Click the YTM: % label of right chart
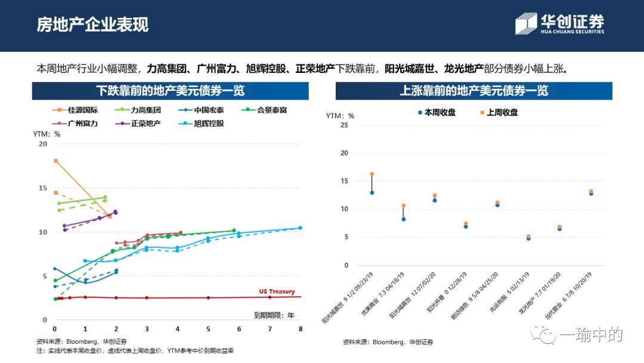Image resolution: width=644 pixels, height=363 pixels. pyautogui.click(x=340, y=116)
